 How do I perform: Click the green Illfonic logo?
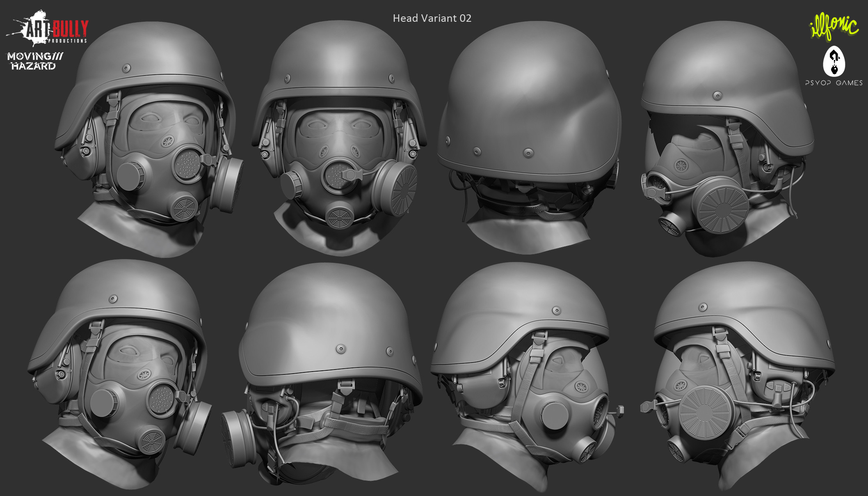click(834, 27)
